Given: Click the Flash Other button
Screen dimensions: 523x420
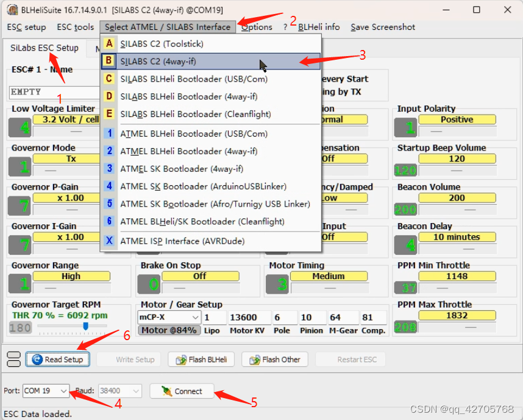Looking at the screenshot, I should (274, 359).
